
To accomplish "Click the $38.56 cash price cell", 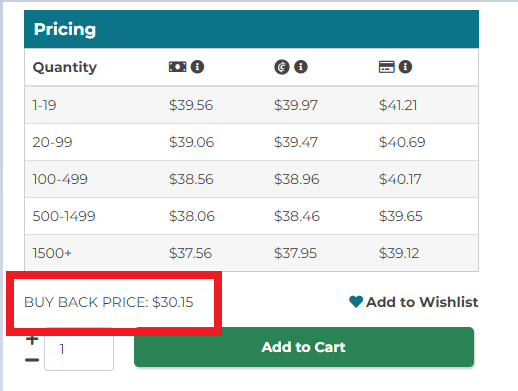I will 191,179.
